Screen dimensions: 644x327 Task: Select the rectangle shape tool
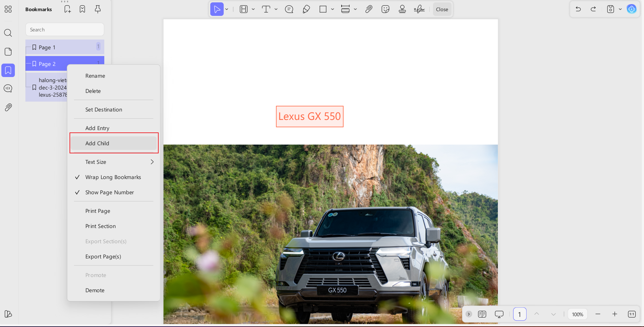[x=322, y=9]
